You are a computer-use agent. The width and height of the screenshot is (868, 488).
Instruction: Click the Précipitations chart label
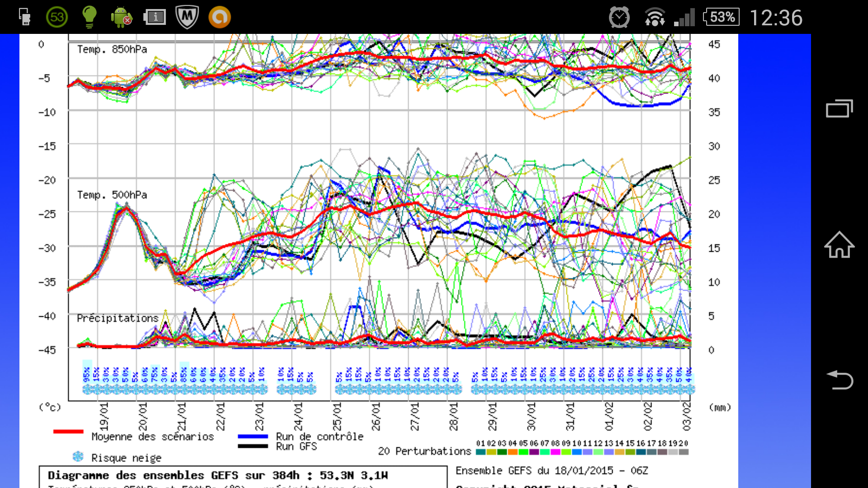tap(118, 318)
